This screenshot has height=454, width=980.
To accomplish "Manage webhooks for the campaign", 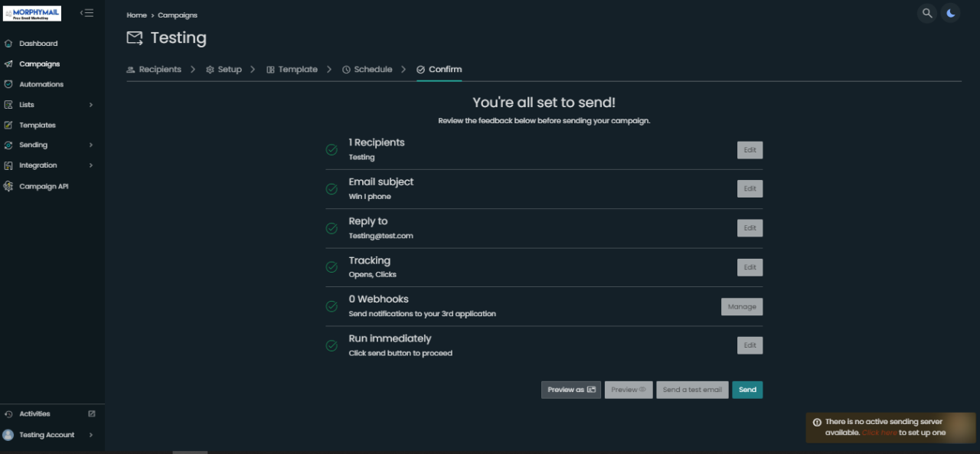I will pos(741,306).
